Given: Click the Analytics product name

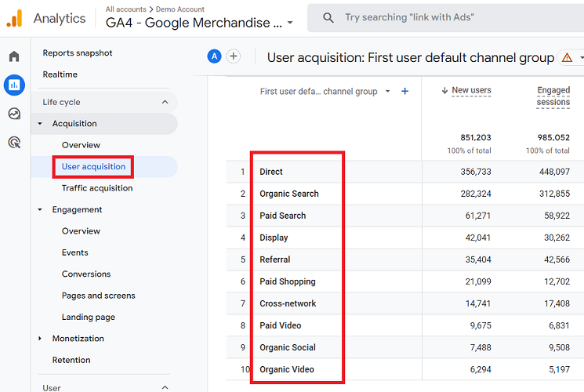Looking at the screenshot, I should point(60,18).
